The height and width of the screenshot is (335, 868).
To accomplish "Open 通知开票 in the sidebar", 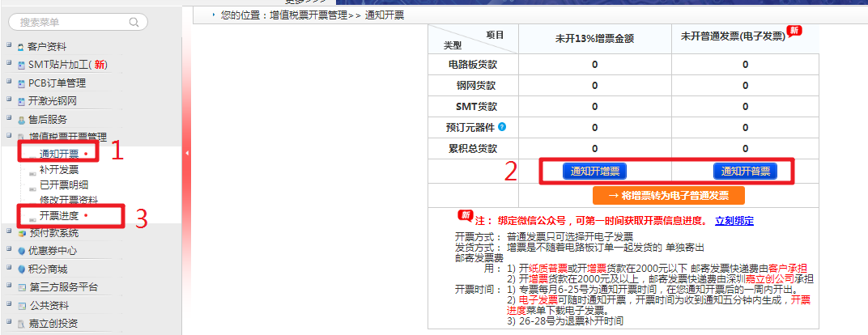I will pos(59,154).
